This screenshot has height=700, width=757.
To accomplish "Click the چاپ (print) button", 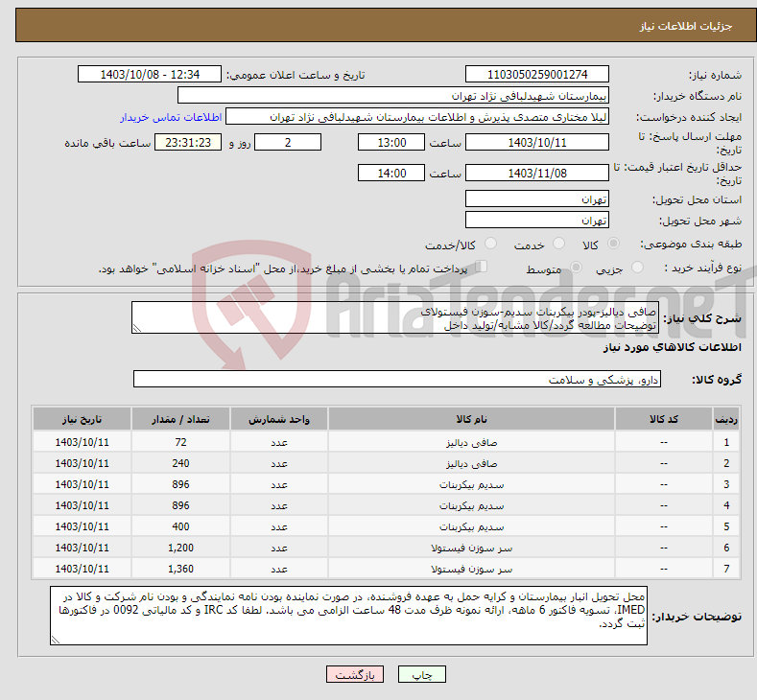I will point(421,674).
